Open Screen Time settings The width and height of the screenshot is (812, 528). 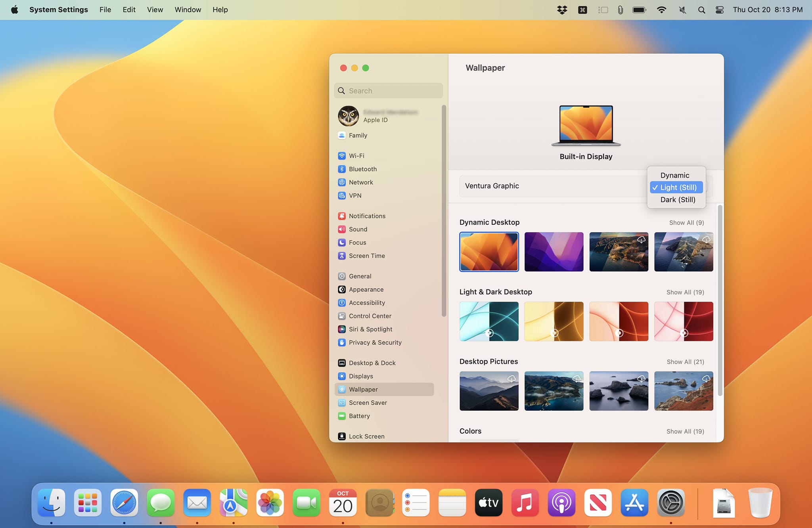click(366, 256)
